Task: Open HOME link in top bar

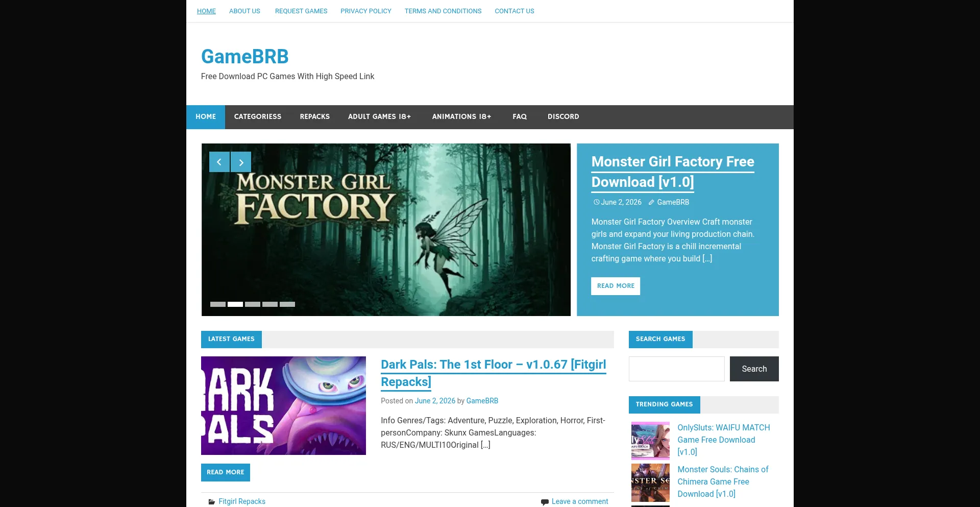Action: [x=206, y=11]
